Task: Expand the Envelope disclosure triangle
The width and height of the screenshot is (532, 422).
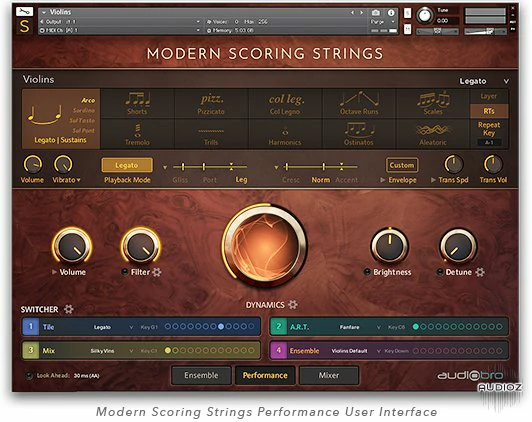Action: (382, 180)
